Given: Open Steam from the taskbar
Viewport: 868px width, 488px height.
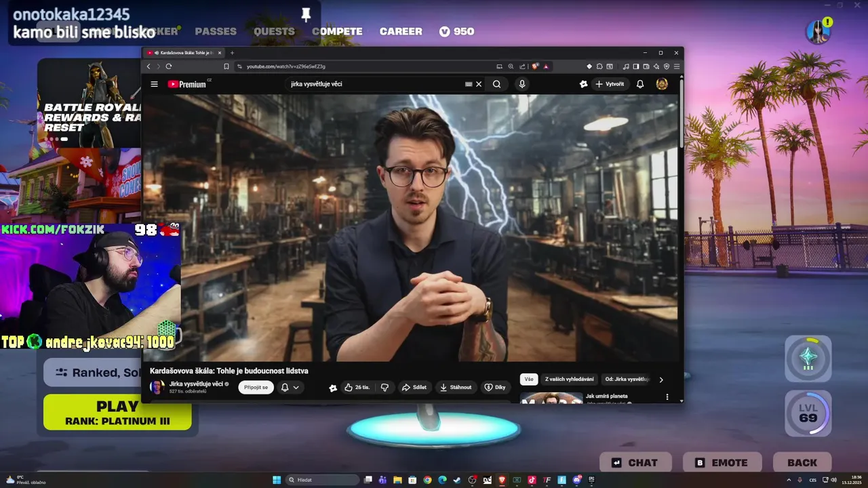Looking at the screenshot, I should tap(457, 480).
